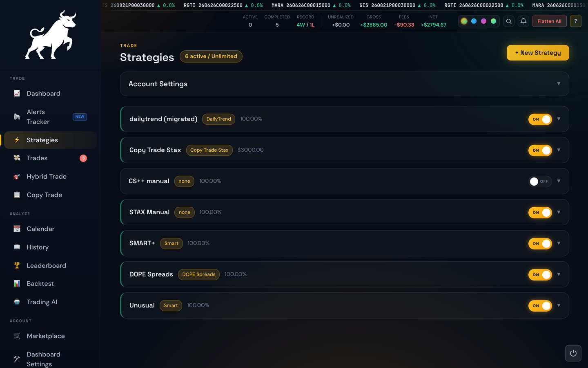Click the DailyTrend tag on dailytrend row

click(x=218, y=119)
